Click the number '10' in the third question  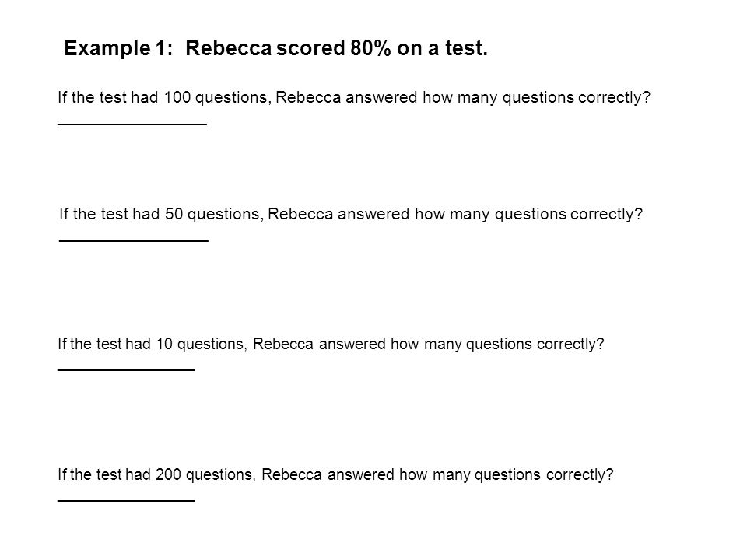164,343
